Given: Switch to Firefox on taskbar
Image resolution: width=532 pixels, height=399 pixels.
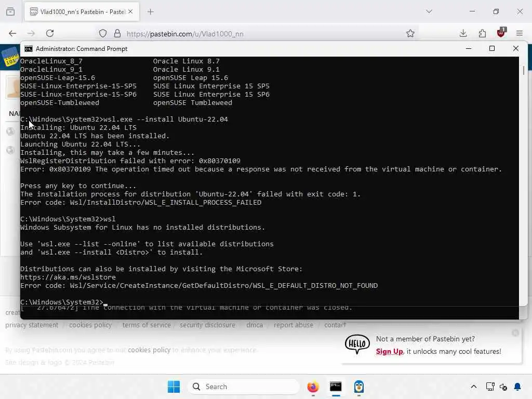Looking at the screenshot, I should tap(313, 387).
